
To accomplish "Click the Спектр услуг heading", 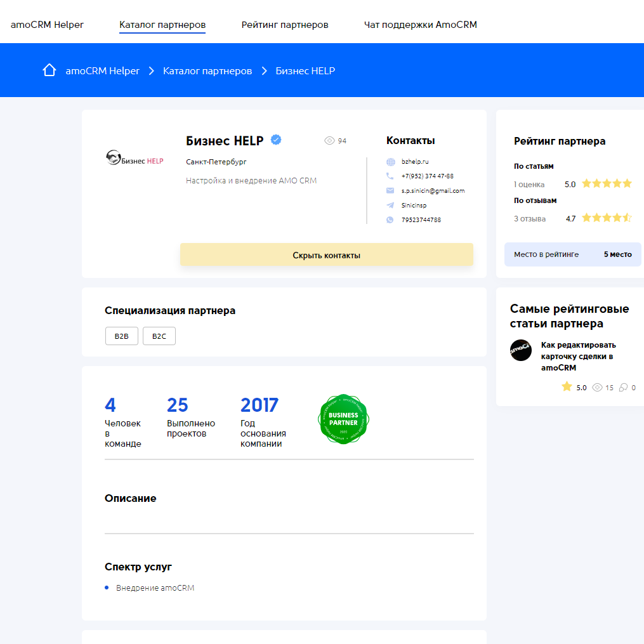I will [138, 567].
